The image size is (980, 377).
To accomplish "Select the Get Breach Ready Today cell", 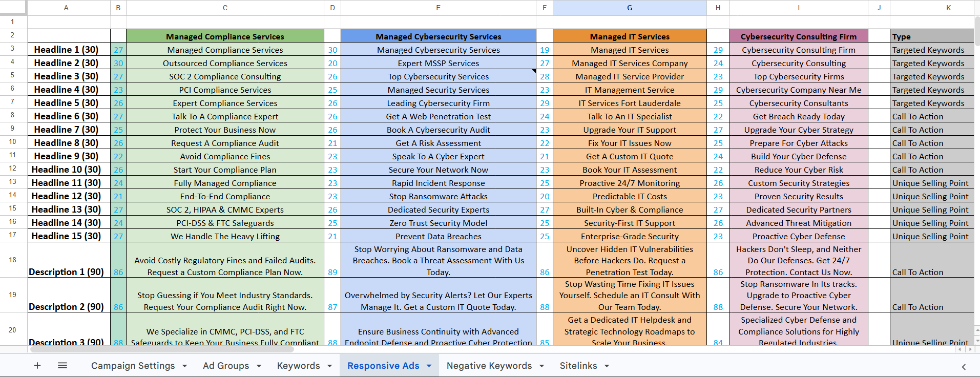I will point(799,116).
